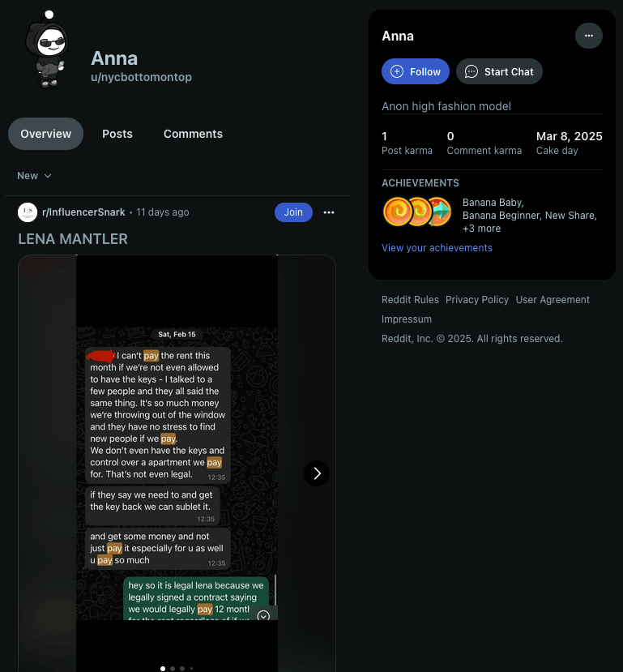Open the LENA MANTLER post title
The height and width of the screenshot is (672, 623).
click(73, 238)
